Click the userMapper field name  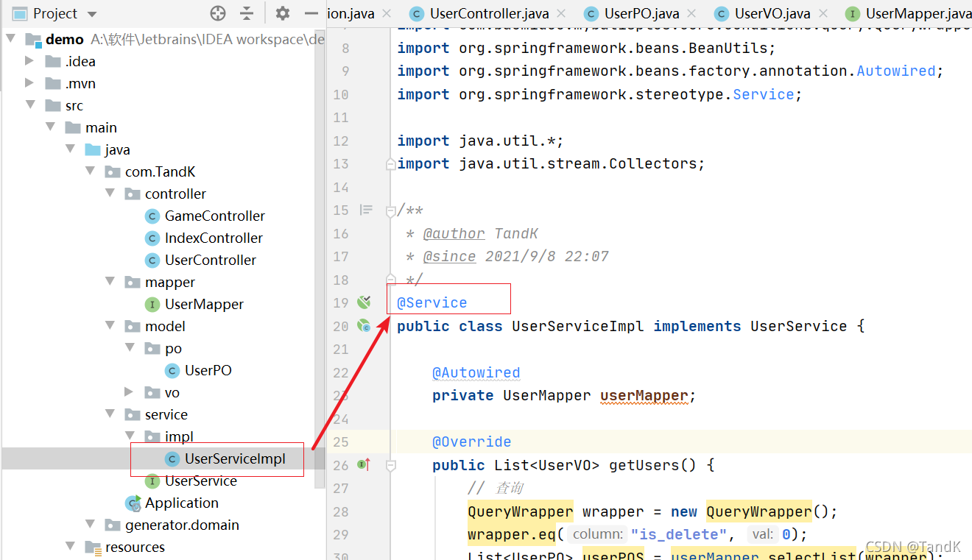pyautogui.click(x=644, y=396)
